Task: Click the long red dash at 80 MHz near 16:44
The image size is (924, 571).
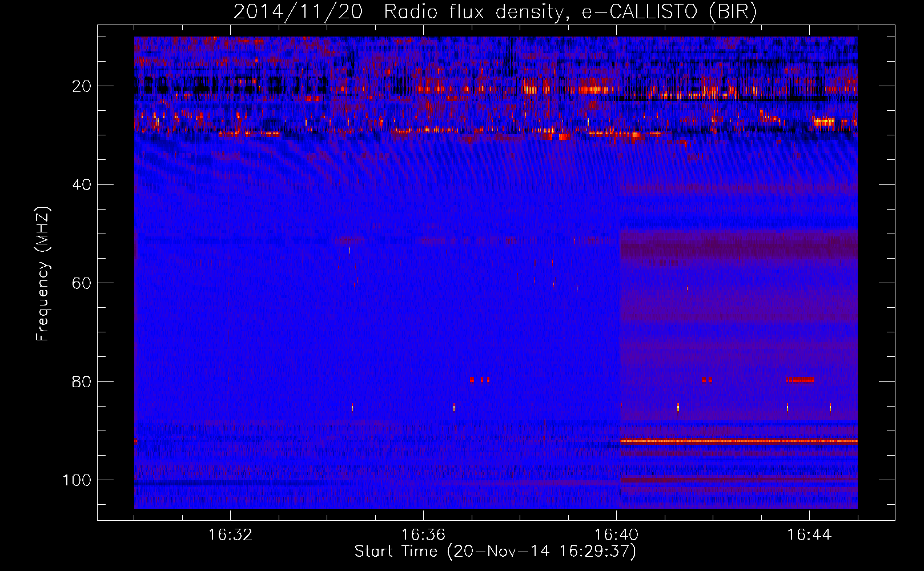Action: tap(800, 379)
